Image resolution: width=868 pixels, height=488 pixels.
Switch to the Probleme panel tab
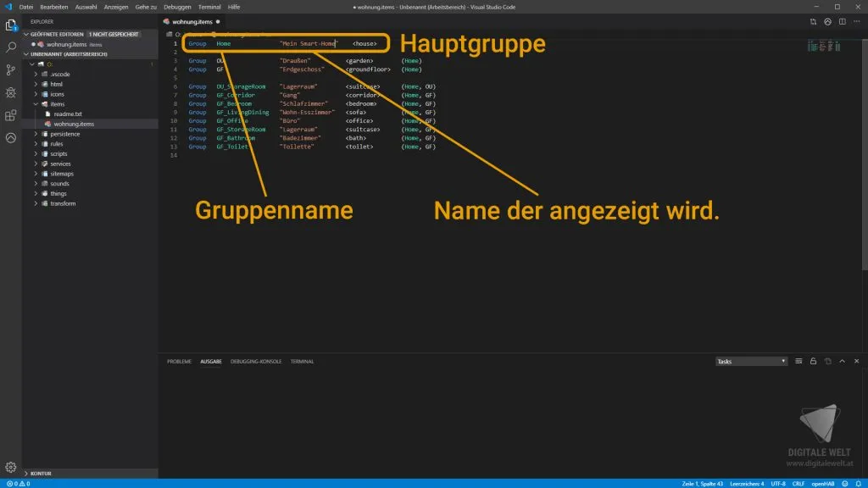(179, 361)
